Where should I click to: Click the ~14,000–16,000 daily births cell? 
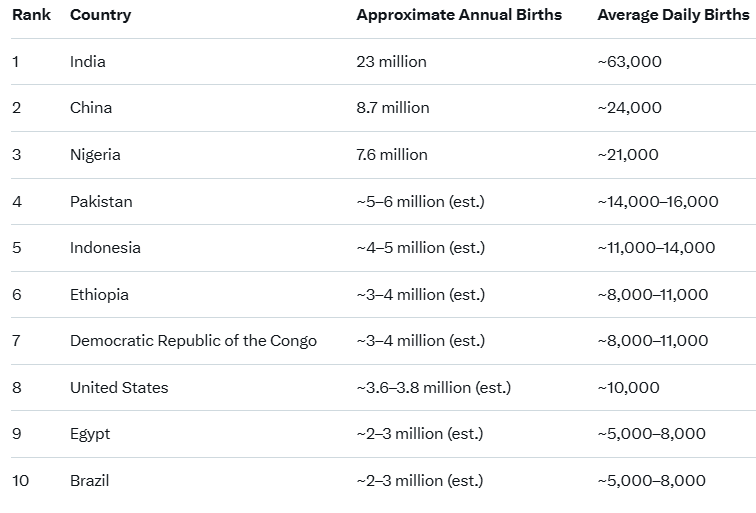click(658, 202)
